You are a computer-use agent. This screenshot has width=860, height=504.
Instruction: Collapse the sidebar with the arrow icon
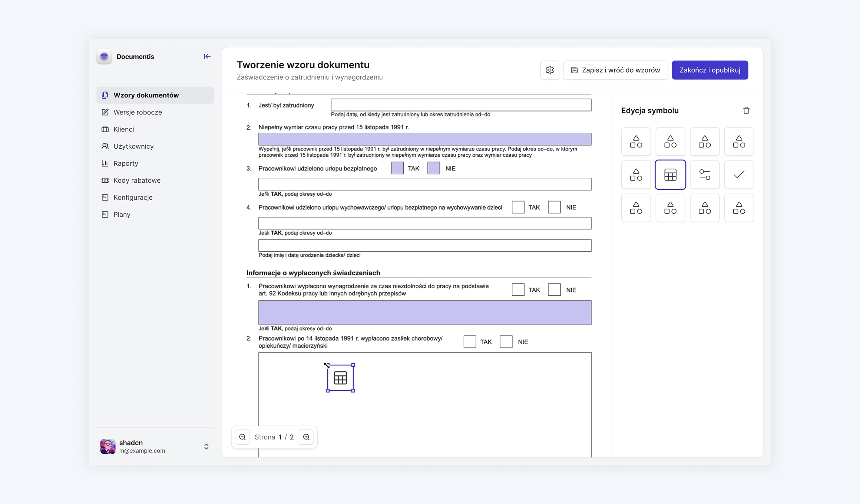pyautogui.click(x=207, y=56)
